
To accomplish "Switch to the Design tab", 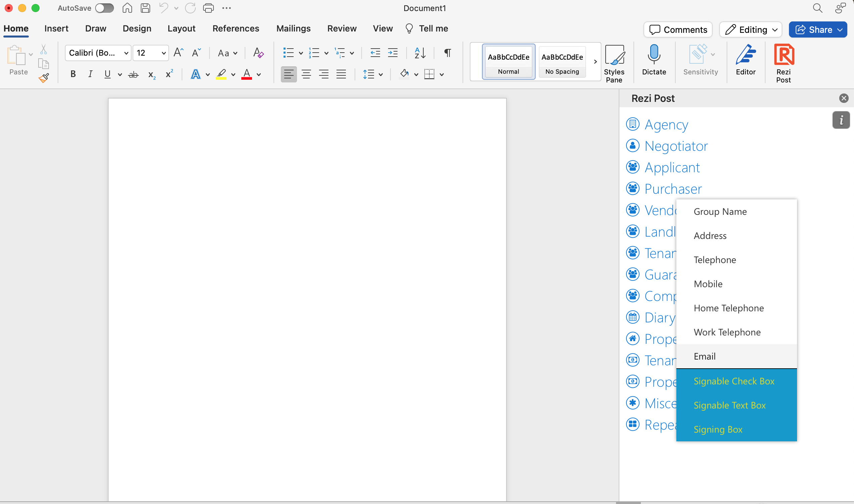I will point(137,28).
